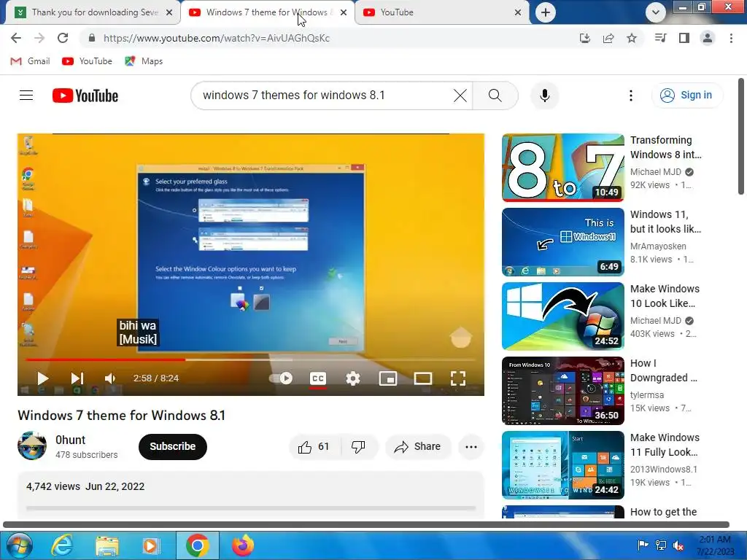This screenshot has height=560, width=747.
Task: Like the video with thumbs up
Action: click(314, 447)
